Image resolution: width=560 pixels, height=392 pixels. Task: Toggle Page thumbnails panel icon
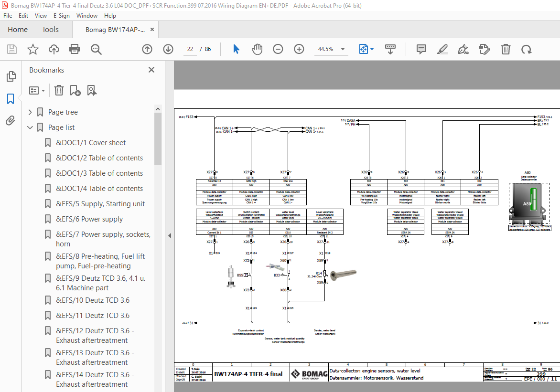pyautogui.click(x=11, y=76)
